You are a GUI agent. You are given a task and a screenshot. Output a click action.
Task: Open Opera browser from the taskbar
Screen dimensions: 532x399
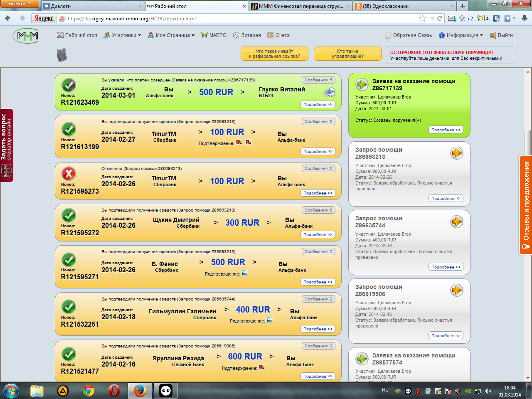[114, 391]
